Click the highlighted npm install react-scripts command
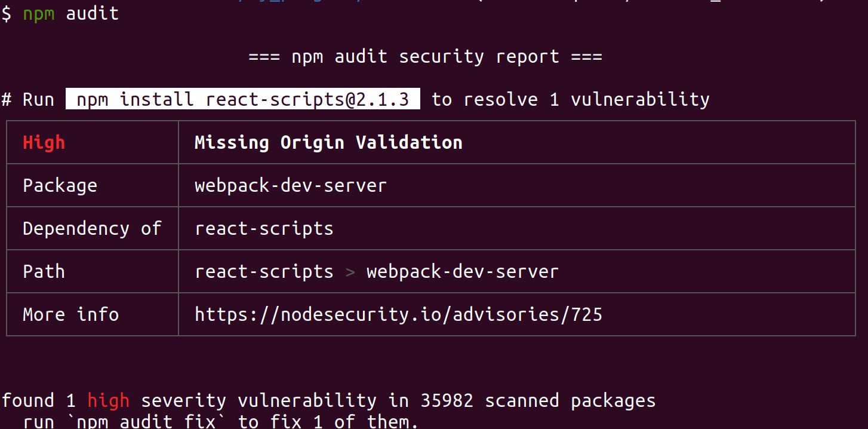 coord(242,99)
